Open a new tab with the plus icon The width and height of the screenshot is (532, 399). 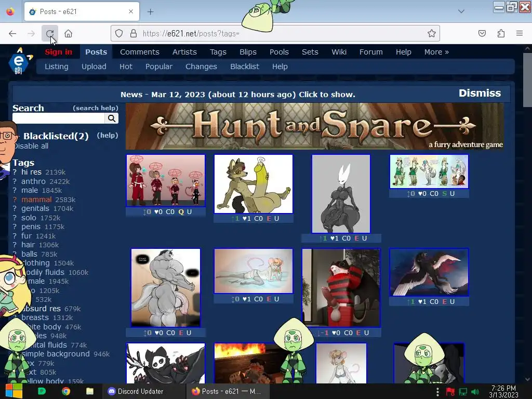click(150, 12)
